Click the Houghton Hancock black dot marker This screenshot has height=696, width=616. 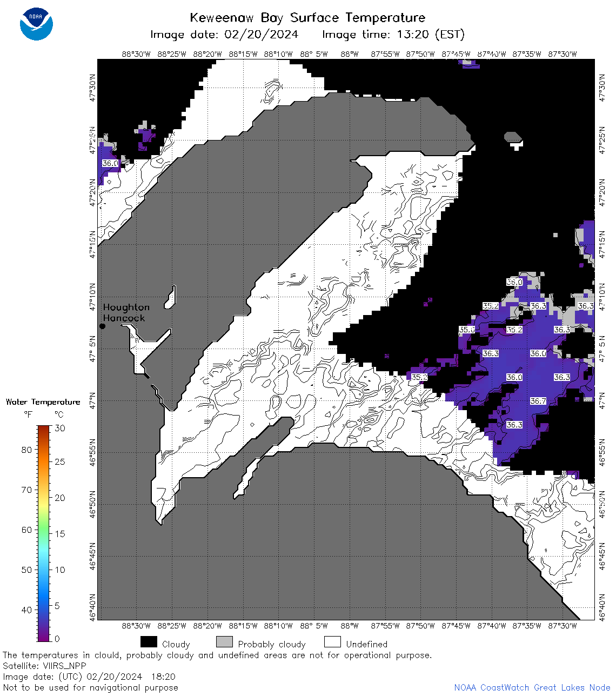click(x=102, y=326)
